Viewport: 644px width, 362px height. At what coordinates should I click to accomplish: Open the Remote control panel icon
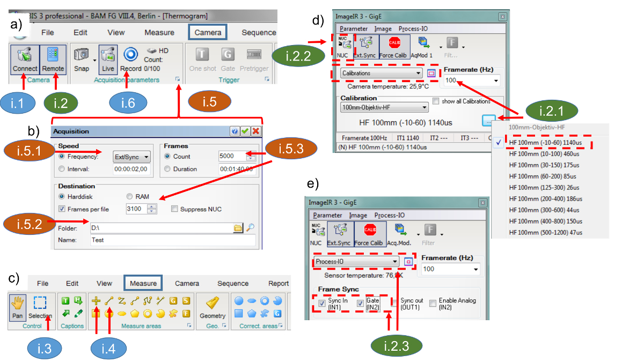click(x=53, y=55)
